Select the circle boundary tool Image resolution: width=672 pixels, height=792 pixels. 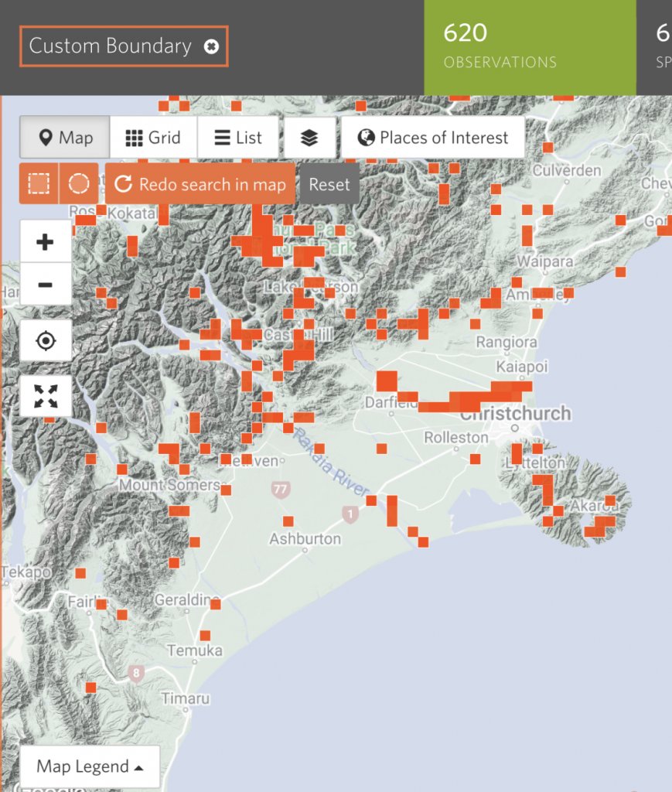point(79,184)
